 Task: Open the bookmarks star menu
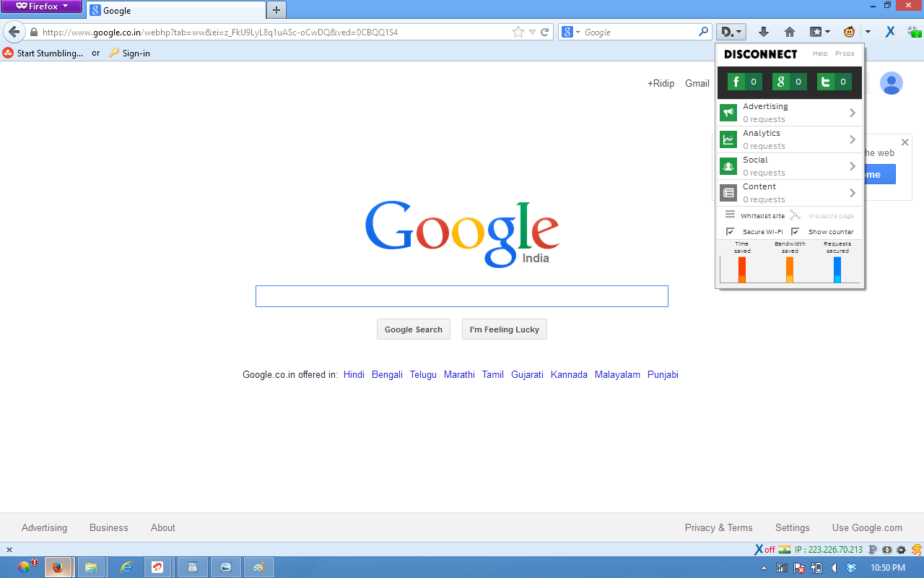click(819, 32)
